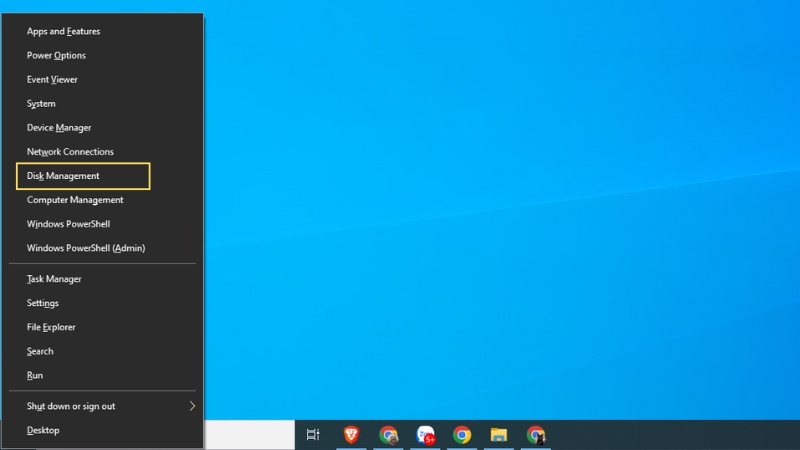Open Chrome icon right of File Explorer
Screen dimensions: 800x450
[x=536, y=435]
